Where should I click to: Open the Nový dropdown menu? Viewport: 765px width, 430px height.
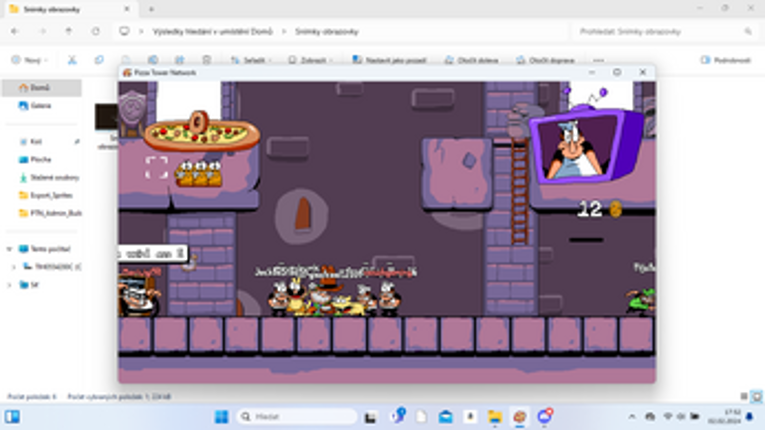(30, 60)
